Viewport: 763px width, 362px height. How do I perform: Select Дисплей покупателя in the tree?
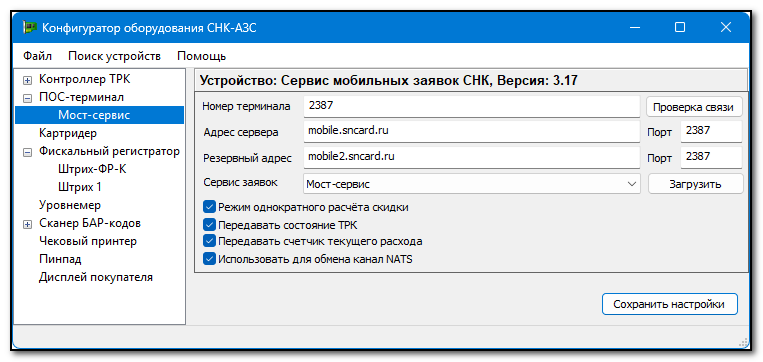coord(96,277)
